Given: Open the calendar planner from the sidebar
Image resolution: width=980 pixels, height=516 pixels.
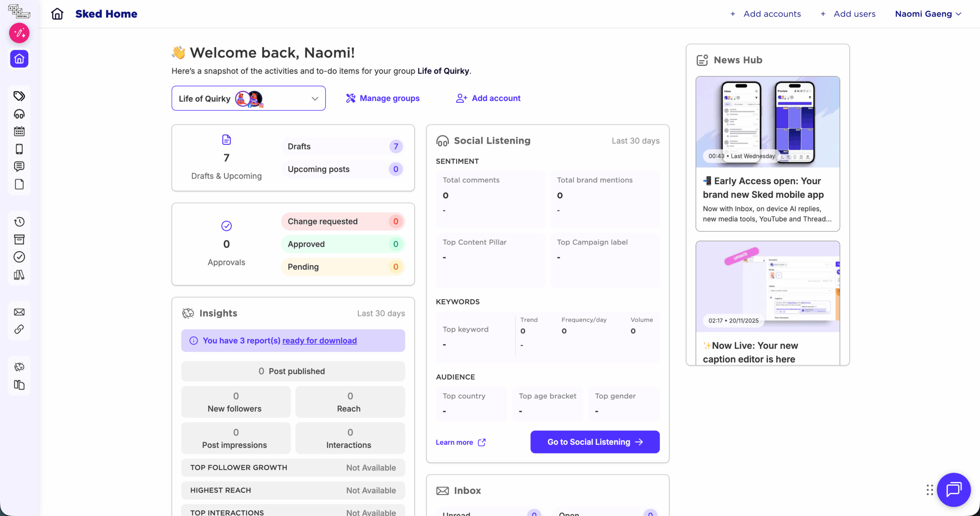Looking at the screenshot, I should 19,131.
